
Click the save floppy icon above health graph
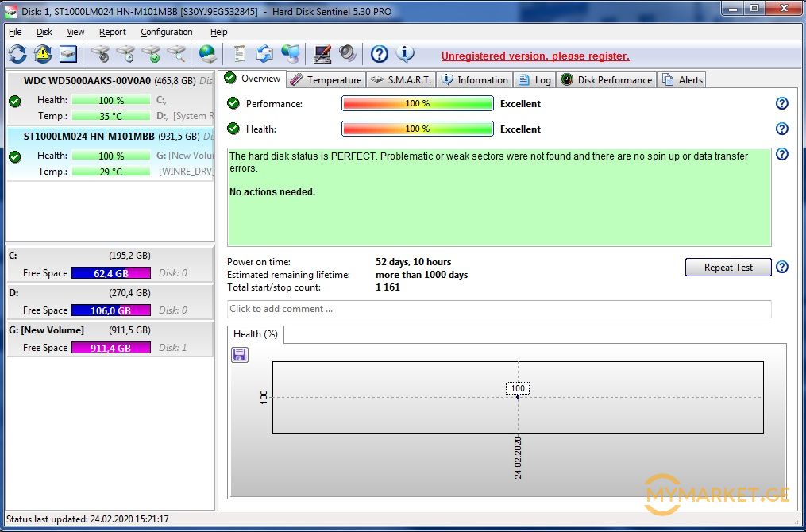(240, 355)
